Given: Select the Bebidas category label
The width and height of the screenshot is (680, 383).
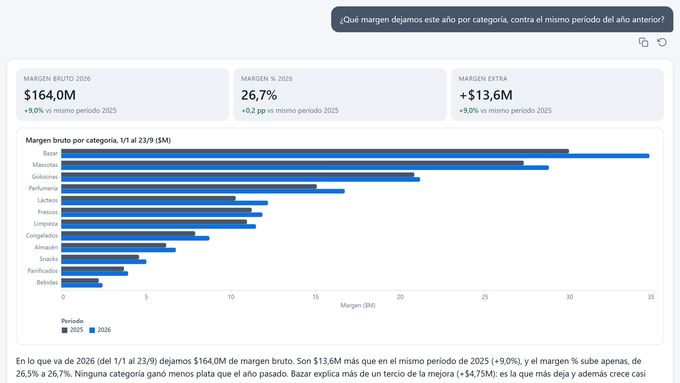Looking at the screenshot, I should (47, 282).
